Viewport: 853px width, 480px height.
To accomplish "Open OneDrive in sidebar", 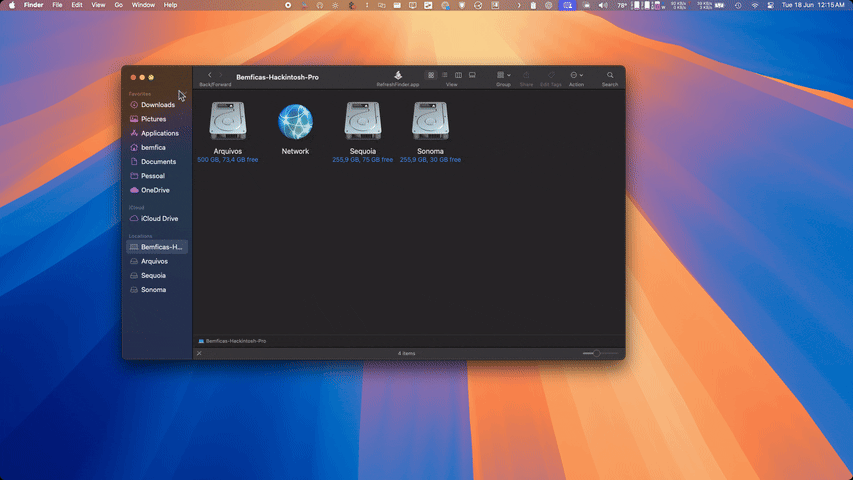I will coord(157,190).
